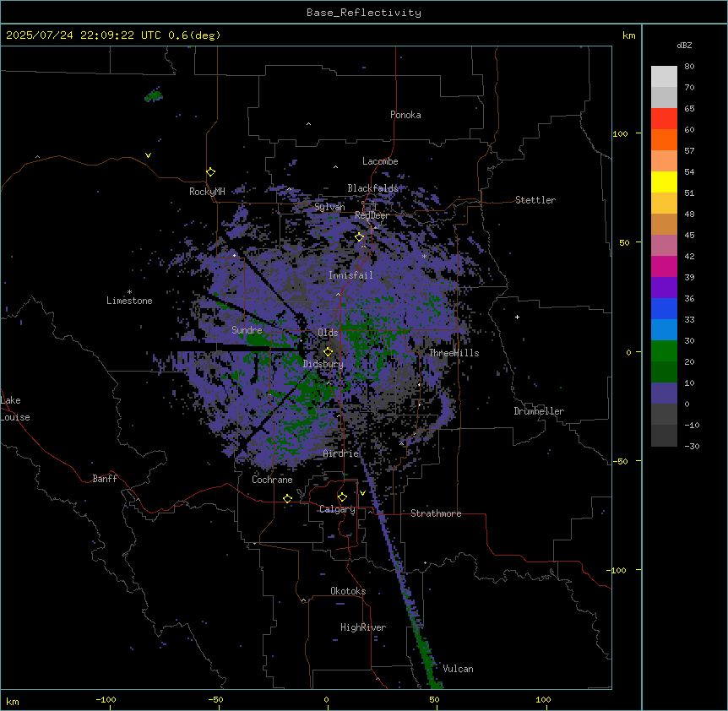Click the Sundre town label
The height and width of the screenshot is (711, 728).
click(x=247, y=330)
